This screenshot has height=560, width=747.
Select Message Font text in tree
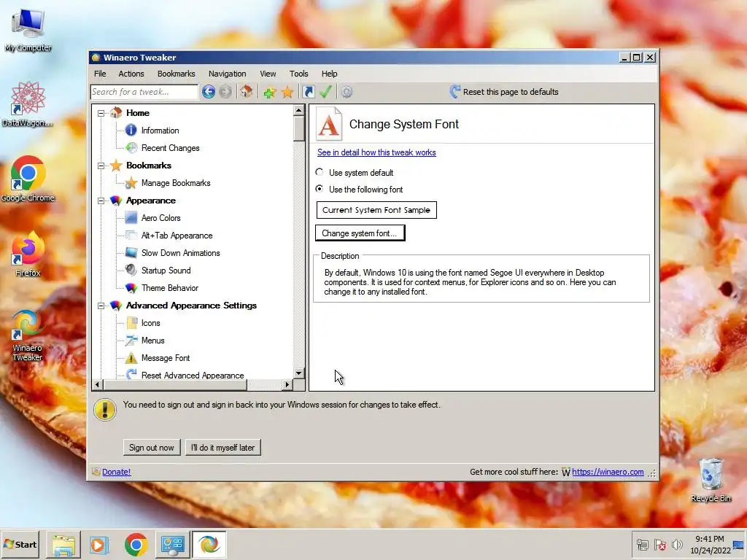click(x=166, y=358)
